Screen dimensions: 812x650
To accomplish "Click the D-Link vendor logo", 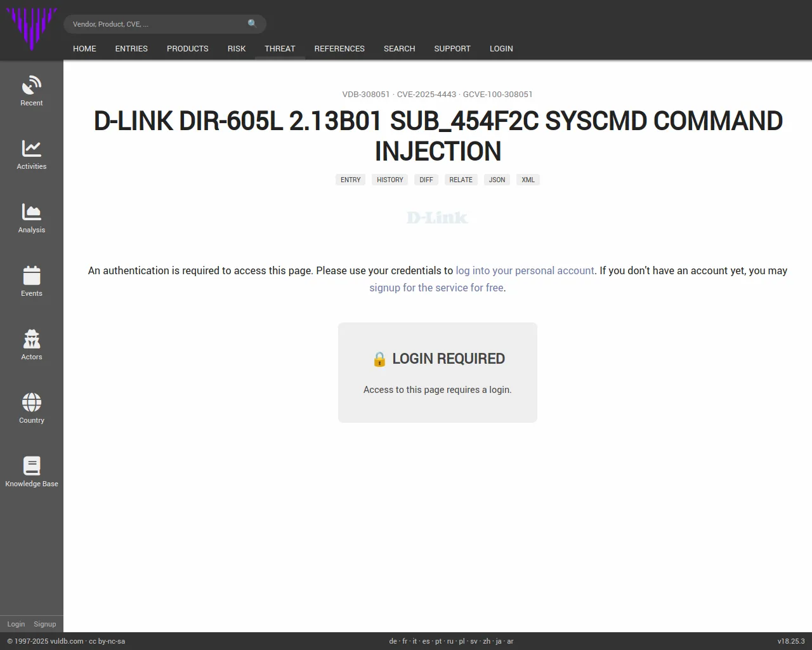I will tap(437, 218).
